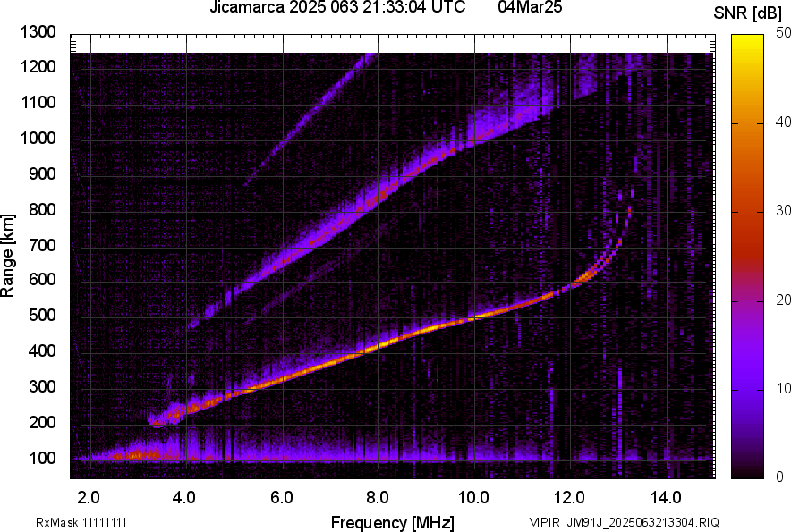Click the SNR color scale bar
791x532 pixels.
point(748,257)
